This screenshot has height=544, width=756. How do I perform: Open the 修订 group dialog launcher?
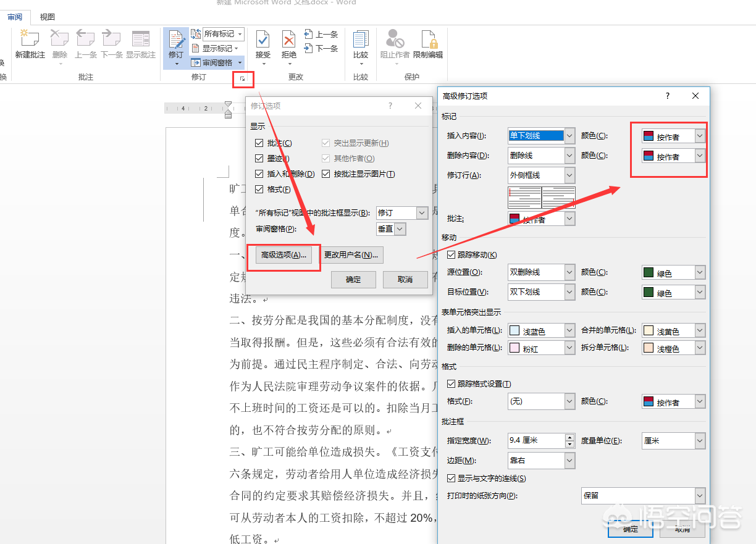coord(243,78)
